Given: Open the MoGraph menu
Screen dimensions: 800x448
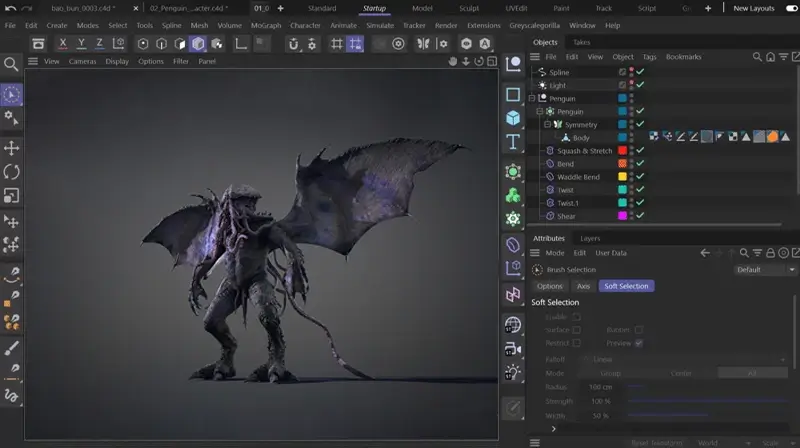Looking at the screenshot, I should pos(266,25).
